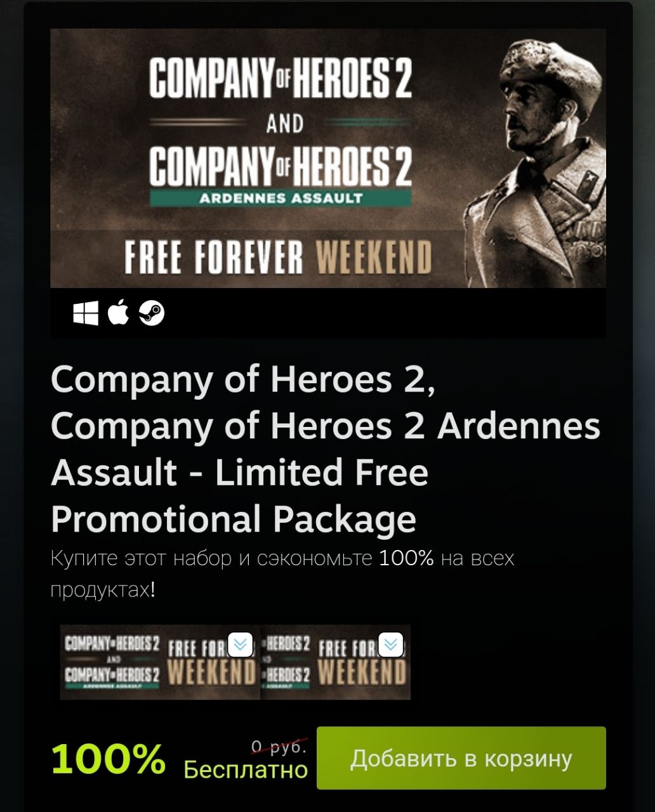The width and height of the screenshot is (655, 812).
Task: Click the Купите этот набор savings description
Action: (x=282, y=574)
